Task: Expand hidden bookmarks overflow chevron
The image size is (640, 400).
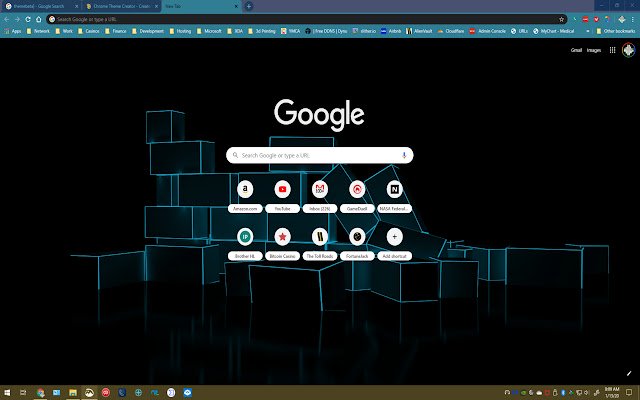Action: 588,31
